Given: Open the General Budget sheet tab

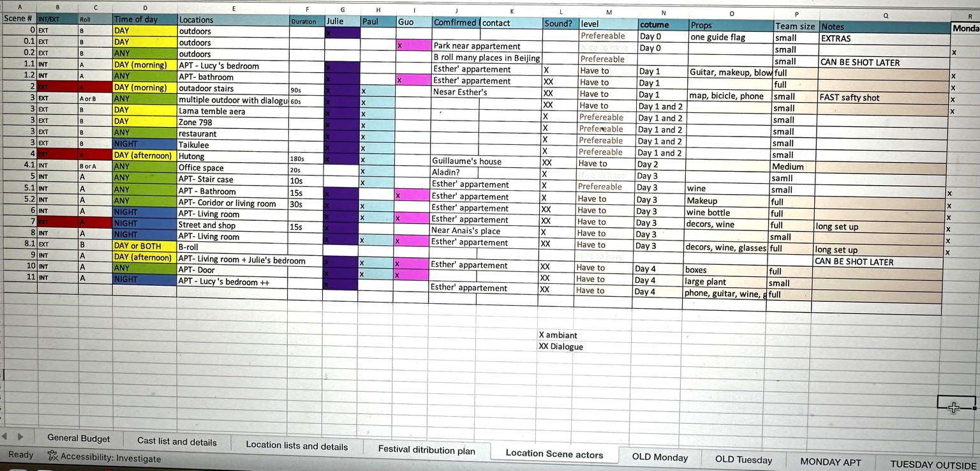Looking at the screenshot, I should [78, 438].
